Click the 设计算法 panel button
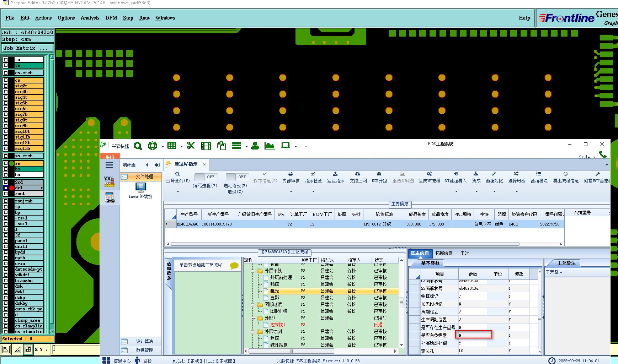Viewport: 618px width, 364px height. point(141,341)
